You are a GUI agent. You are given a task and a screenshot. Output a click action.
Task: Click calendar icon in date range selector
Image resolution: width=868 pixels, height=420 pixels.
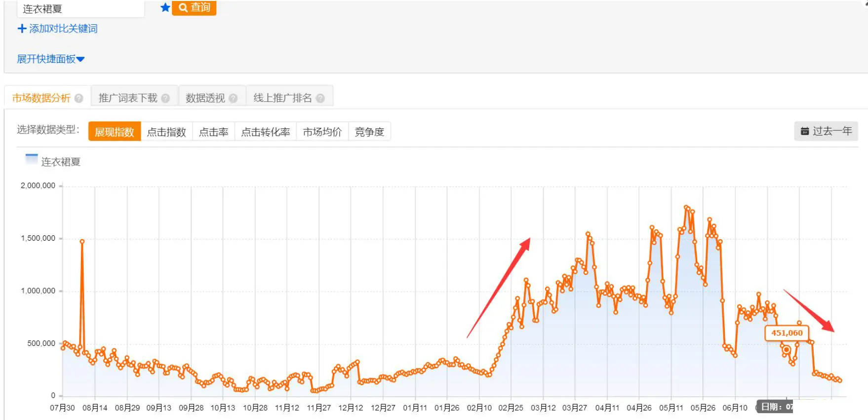[804, 131]
